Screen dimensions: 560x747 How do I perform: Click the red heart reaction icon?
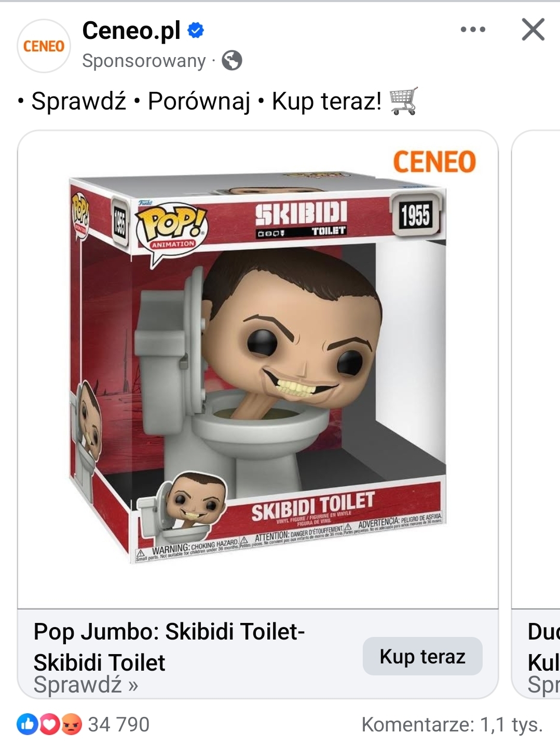(x=49, y=724)
